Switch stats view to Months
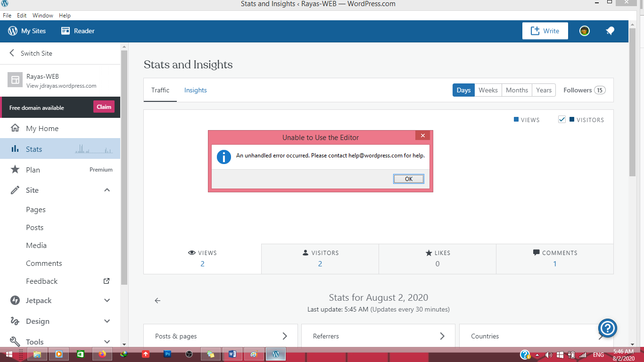The height and width of the screenshot is (362, 644). click(x=517, y=90)
